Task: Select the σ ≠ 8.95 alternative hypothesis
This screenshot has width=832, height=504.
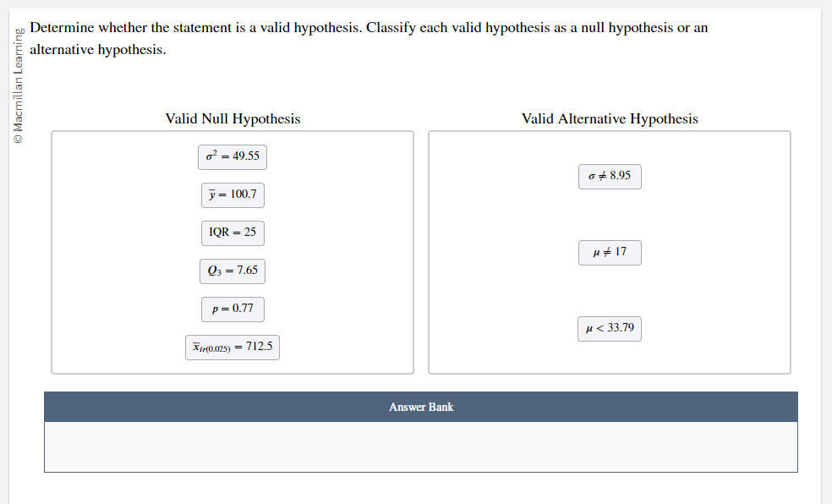Action: point(610,177)
